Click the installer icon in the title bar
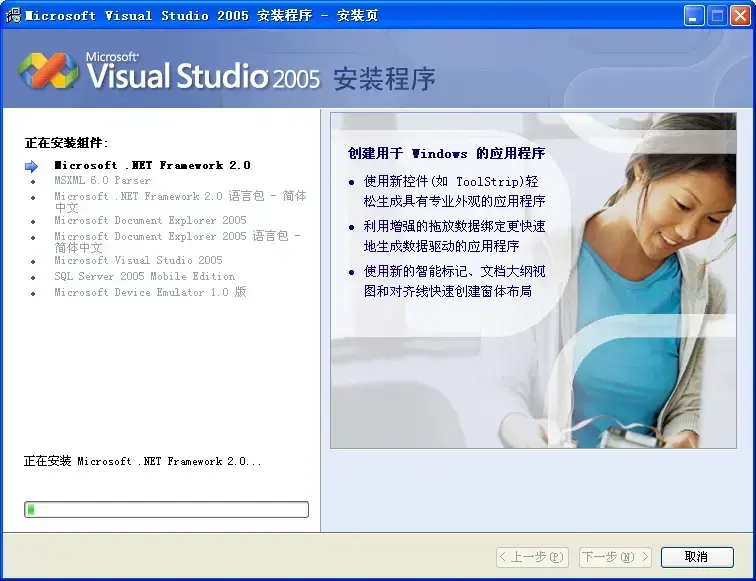The height and width of the screenshot is (581, 756). click(x=13, y=15)
